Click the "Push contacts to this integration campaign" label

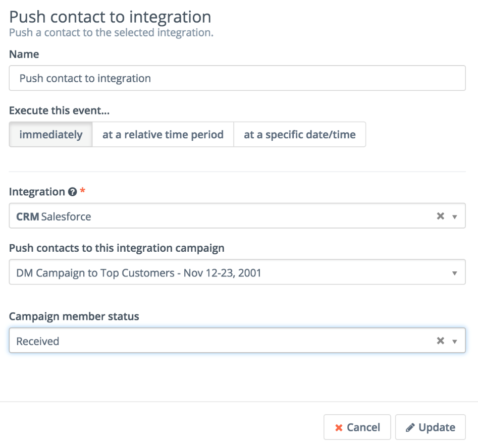click(x=117, y=248)
